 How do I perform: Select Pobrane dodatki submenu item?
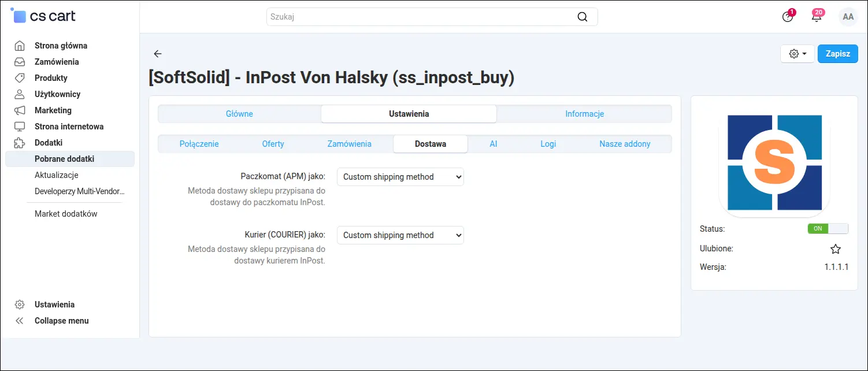70,159
